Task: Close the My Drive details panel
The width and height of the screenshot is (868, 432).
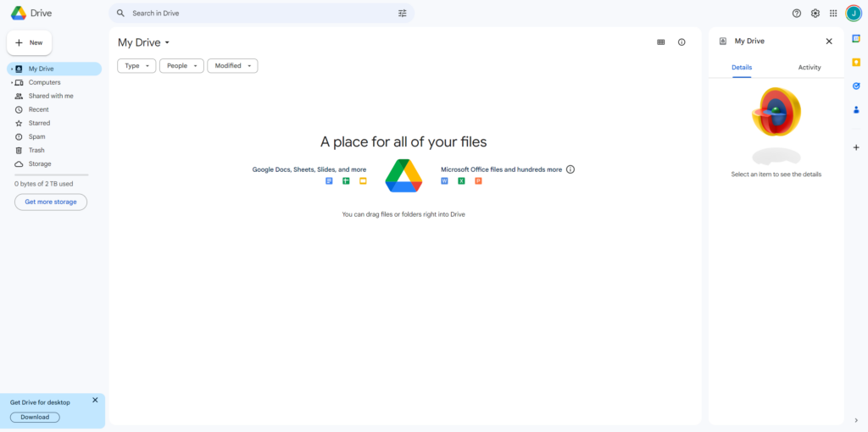Action: (x=829, y=41)
